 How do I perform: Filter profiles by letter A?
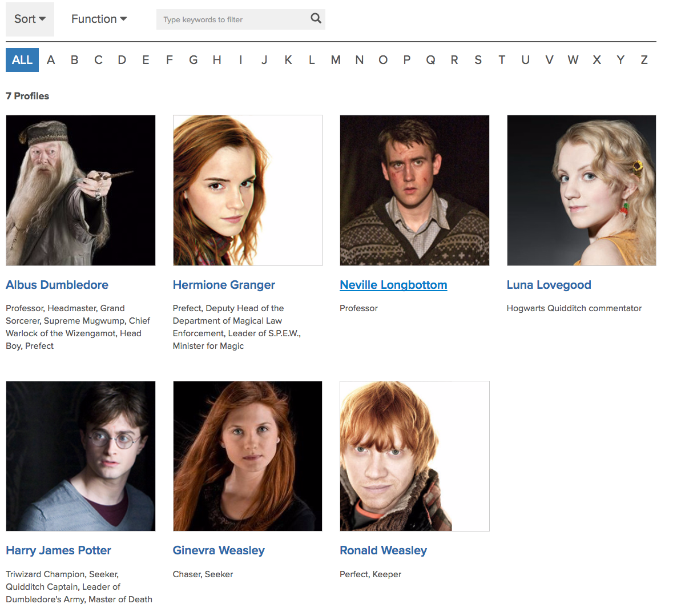51,60
